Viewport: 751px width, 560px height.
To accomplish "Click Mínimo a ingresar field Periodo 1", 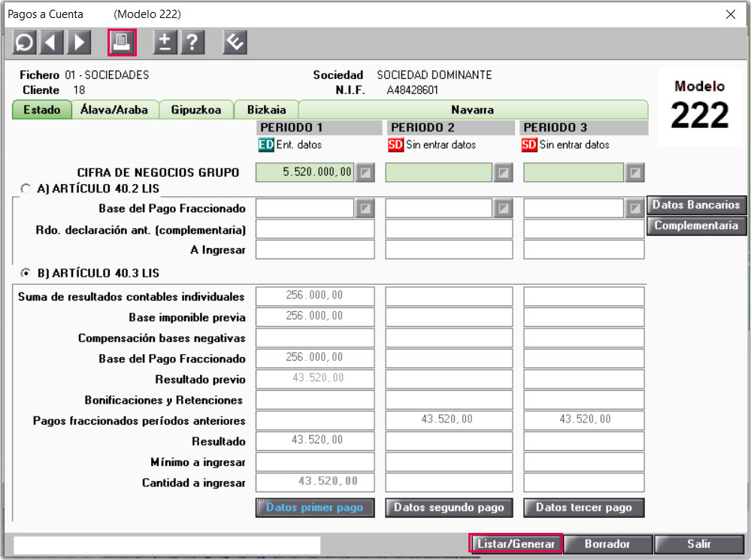I will 315,462.
